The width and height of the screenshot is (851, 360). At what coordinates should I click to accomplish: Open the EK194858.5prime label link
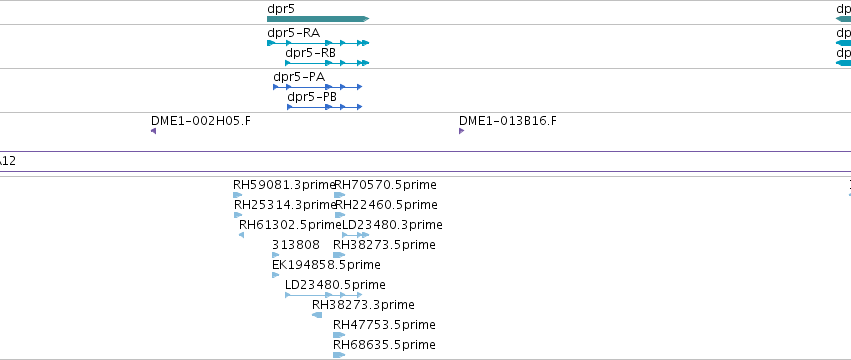coord(326,265)
